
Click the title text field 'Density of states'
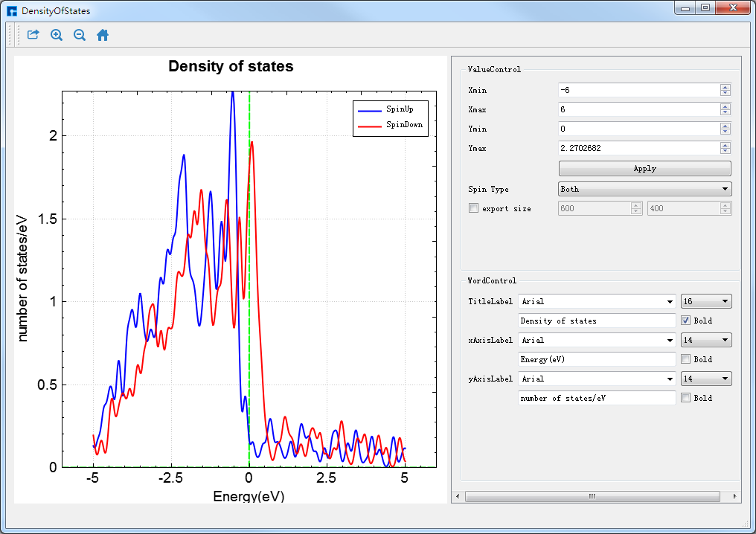click(x=596, y=321)
